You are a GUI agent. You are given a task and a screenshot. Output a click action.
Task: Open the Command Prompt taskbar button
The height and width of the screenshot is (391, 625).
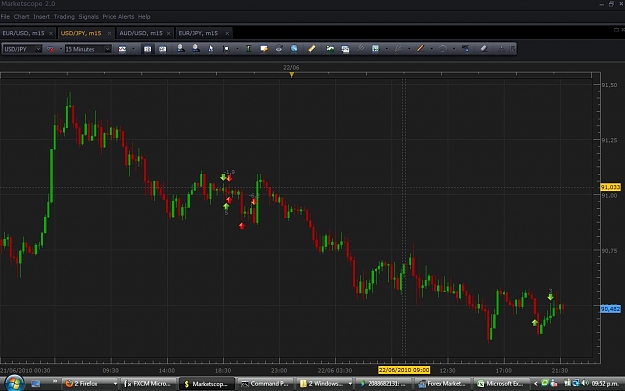pos(265,383)
